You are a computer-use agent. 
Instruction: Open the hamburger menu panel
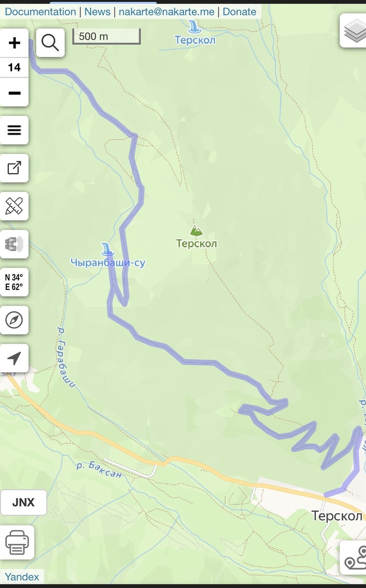click(x=14, y=130)
